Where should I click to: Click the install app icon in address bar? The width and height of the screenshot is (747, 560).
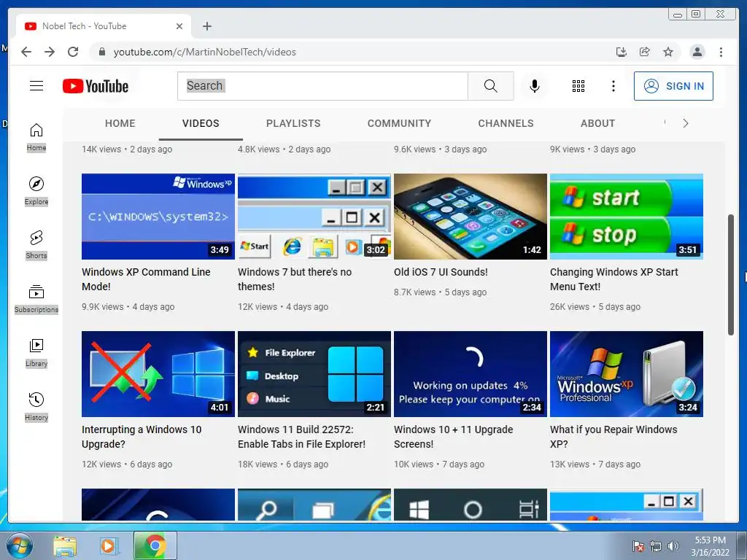622,52
